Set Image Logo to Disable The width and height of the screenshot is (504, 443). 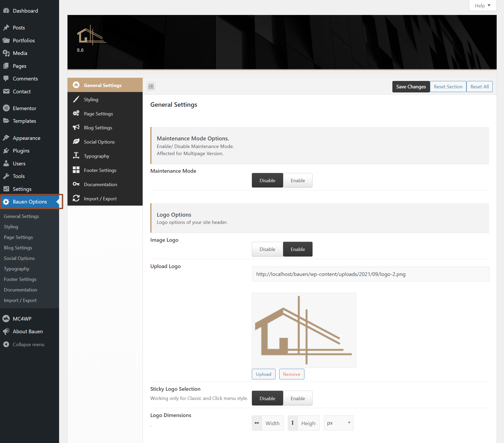click(x=267, y=249)
